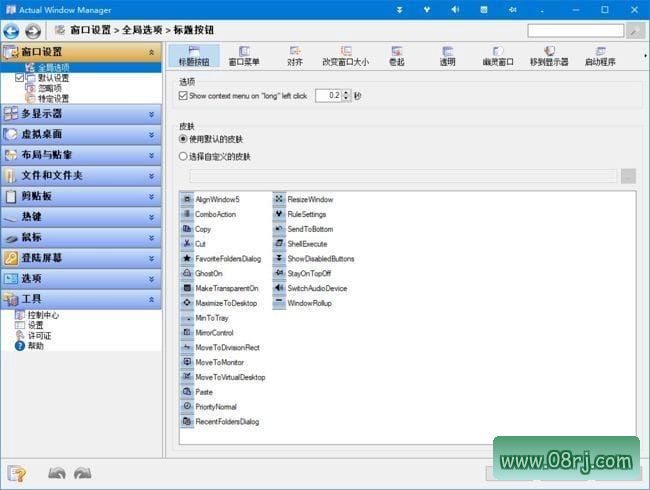
Task: Select the StayOnTopOff icon
Action: [x=279, y=273]
